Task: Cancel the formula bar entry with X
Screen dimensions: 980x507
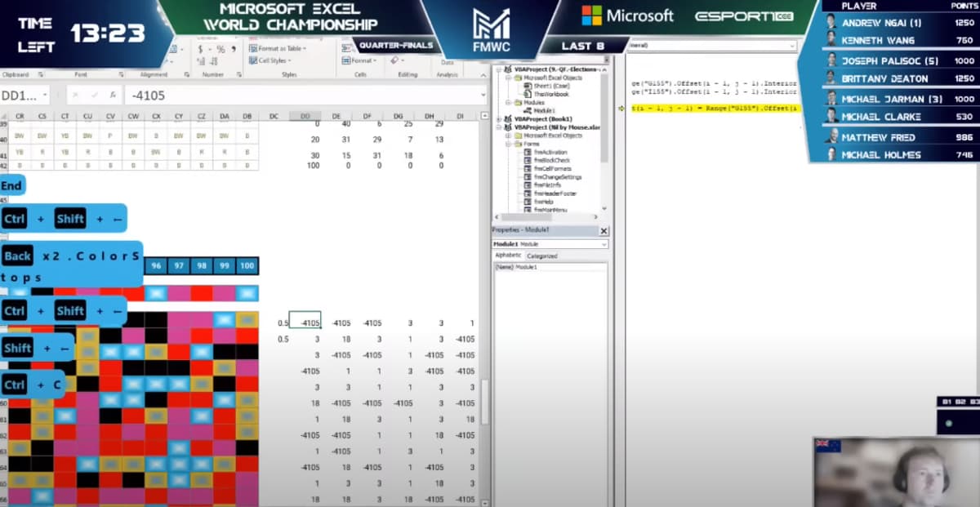Action: click(x=75, y=95)
